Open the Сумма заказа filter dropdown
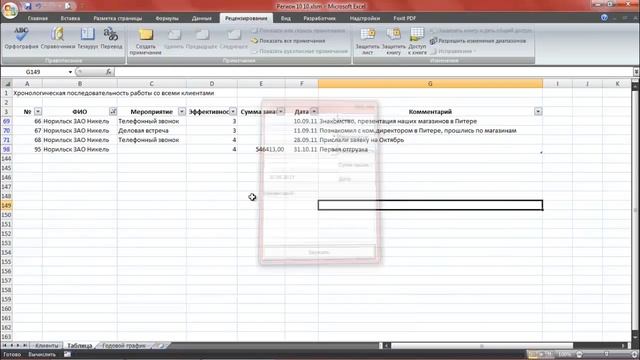 coord(280,111)
